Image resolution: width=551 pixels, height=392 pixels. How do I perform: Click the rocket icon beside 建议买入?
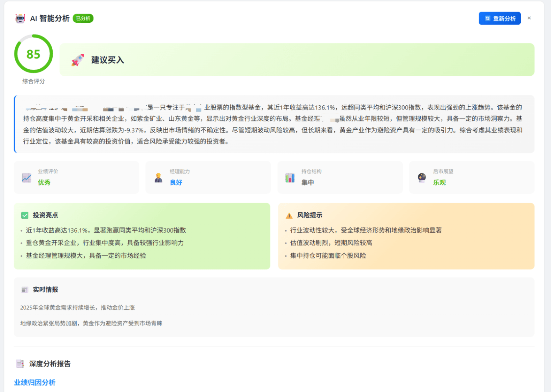pos(78,60)
